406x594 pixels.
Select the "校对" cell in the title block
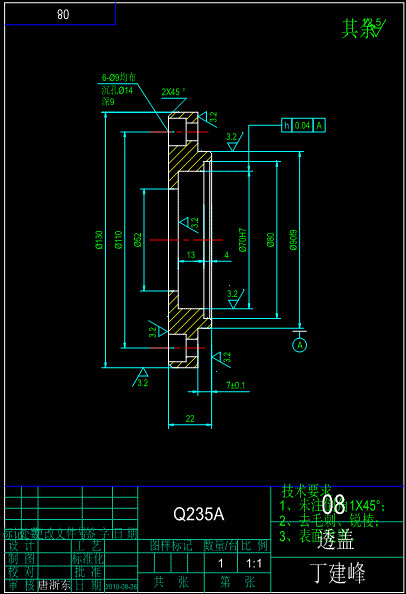point(21,571)
